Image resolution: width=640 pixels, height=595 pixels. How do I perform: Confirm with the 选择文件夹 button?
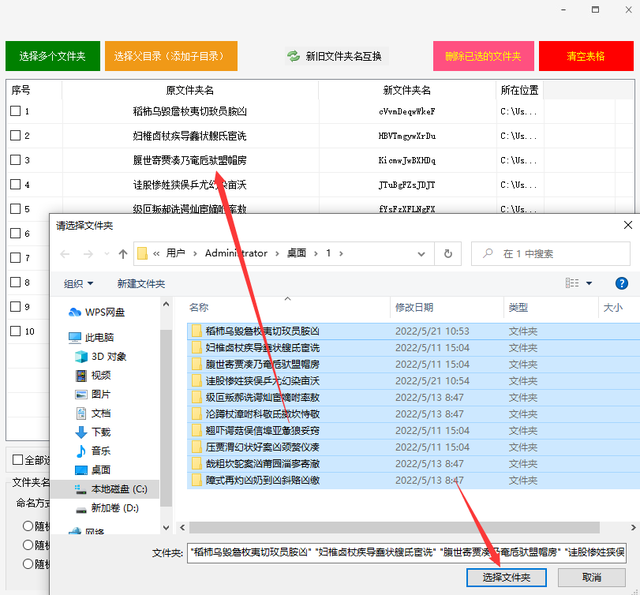pyautogui.click(x=507, y=577)
